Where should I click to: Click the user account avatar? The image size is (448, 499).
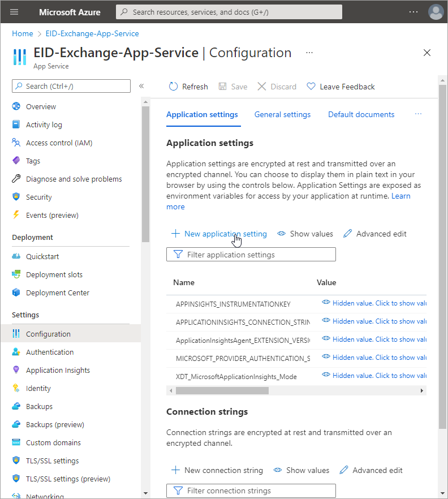point(436,12)
